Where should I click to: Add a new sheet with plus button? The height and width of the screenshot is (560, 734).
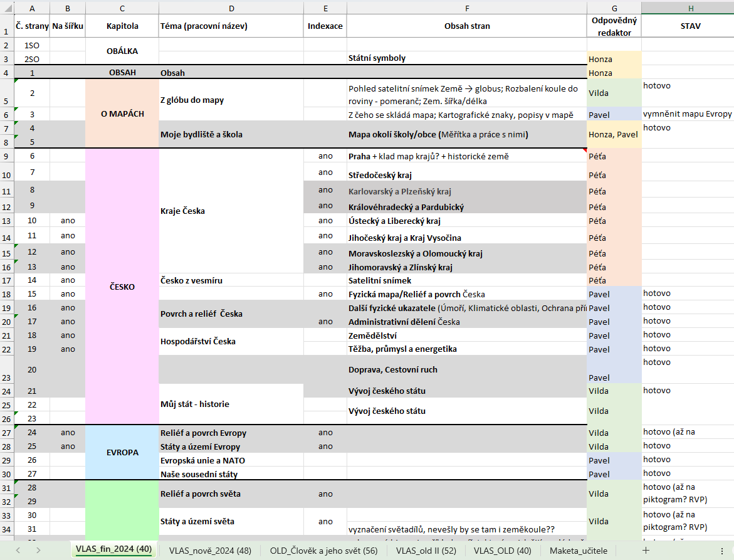(x=646, y=551)
